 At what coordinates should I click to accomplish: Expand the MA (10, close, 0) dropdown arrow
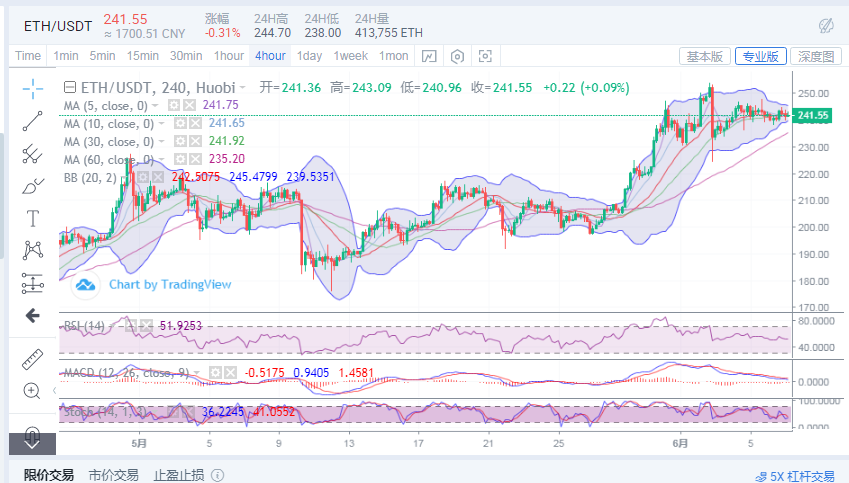coord(162,123)
